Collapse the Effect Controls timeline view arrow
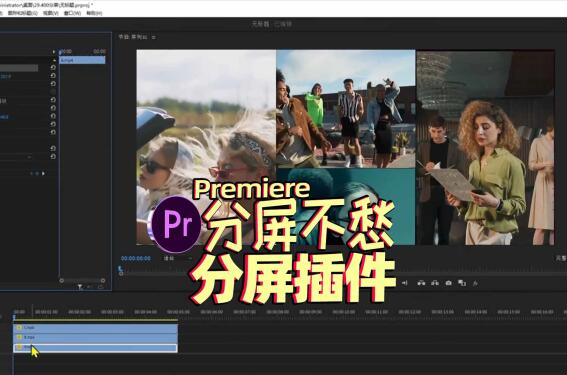 tap(54, 52)
